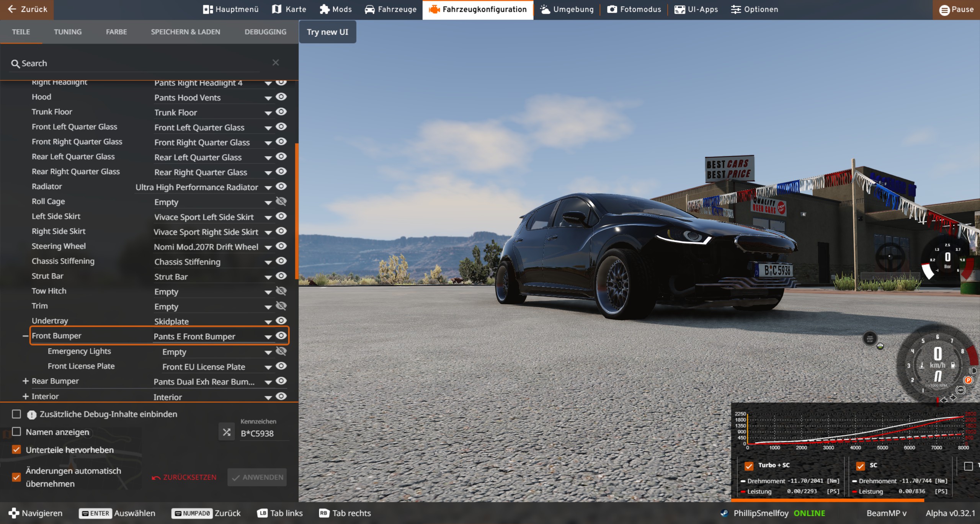Click the Pause button

point(956,10)
